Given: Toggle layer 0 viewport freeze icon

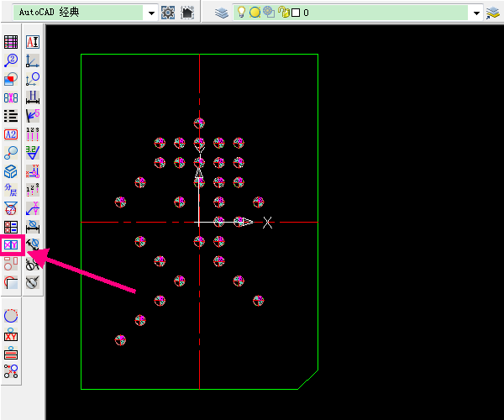Looking at the screenshot, I should point(269,13).
